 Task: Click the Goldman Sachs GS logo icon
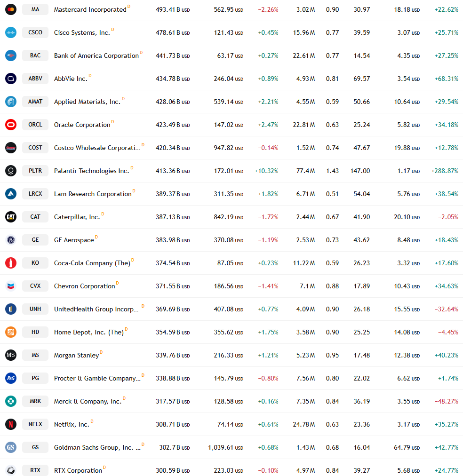11,447
